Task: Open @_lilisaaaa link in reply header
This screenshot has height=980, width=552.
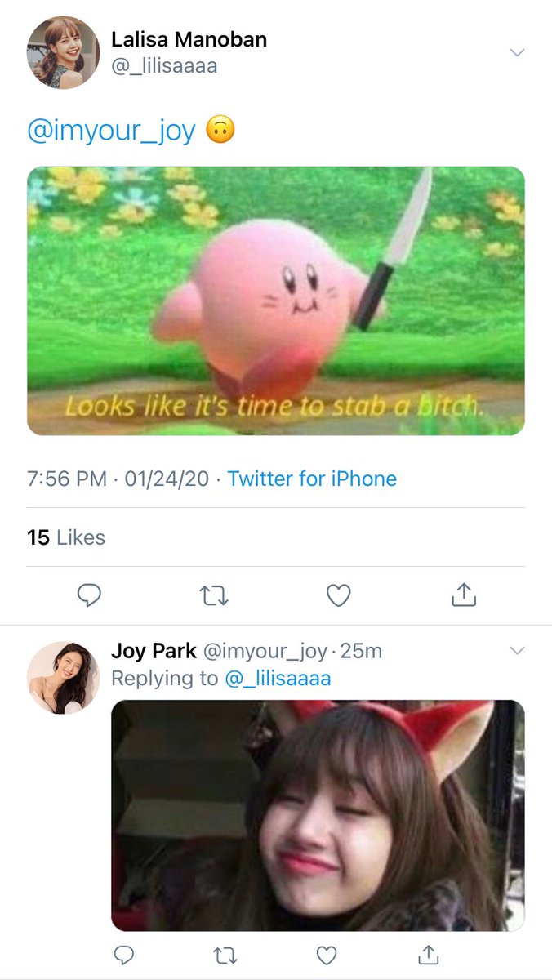Action: [278, 678]
